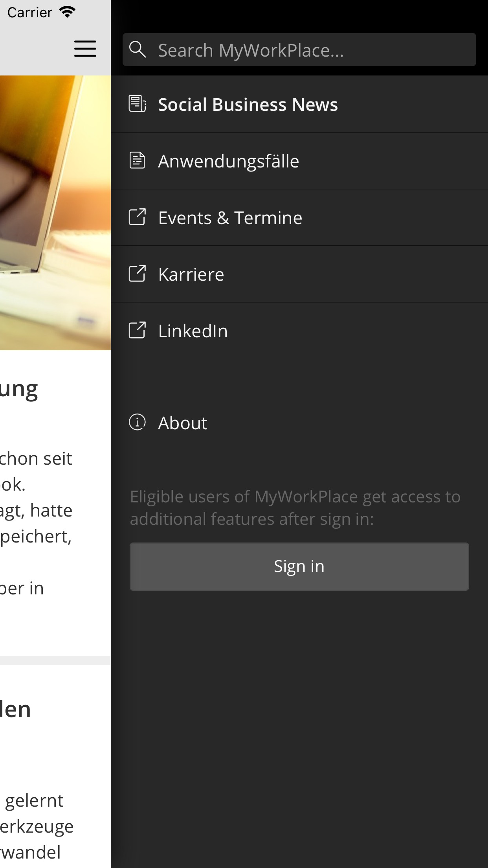Click the external link icon beside Karriere
The height and width of the screenshot is (868, 488).
pos(137,274)
